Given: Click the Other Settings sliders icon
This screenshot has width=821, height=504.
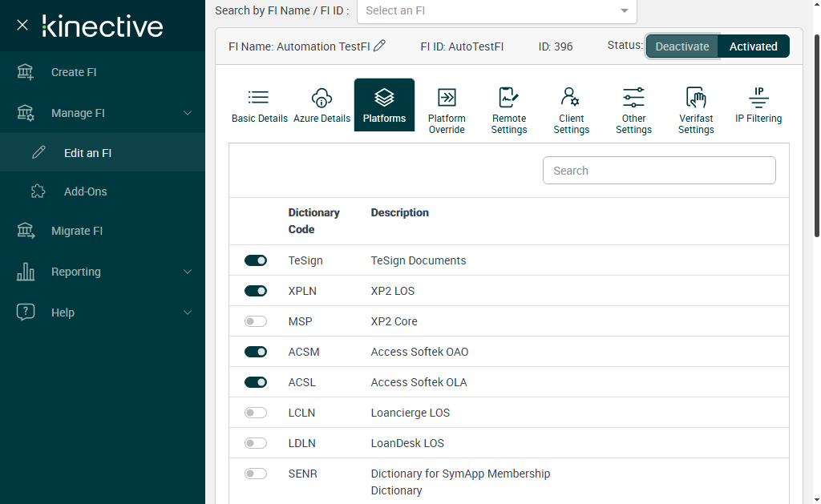Looking at the screenshot, I should (x=633, y=97).
